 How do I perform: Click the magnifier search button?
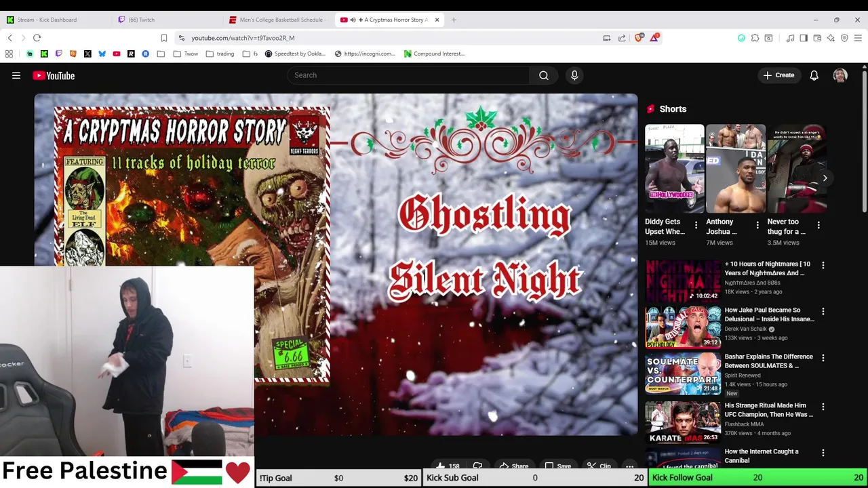[x=544, y=75]
